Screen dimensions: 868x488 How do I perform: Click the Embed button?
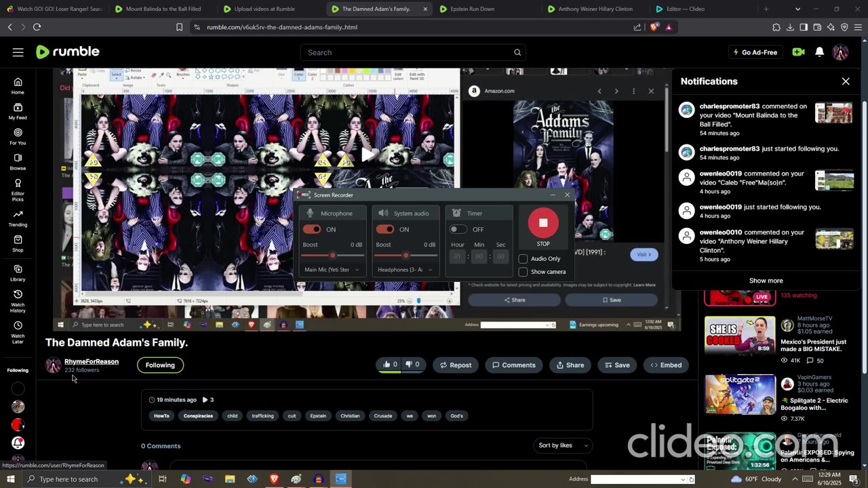[x=666, y=365]
